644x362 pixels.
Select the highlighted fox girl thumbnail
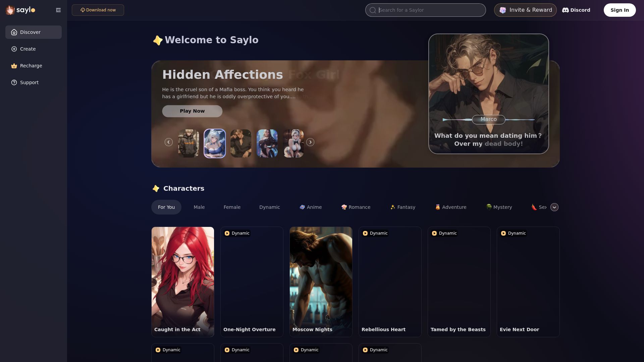215,143
